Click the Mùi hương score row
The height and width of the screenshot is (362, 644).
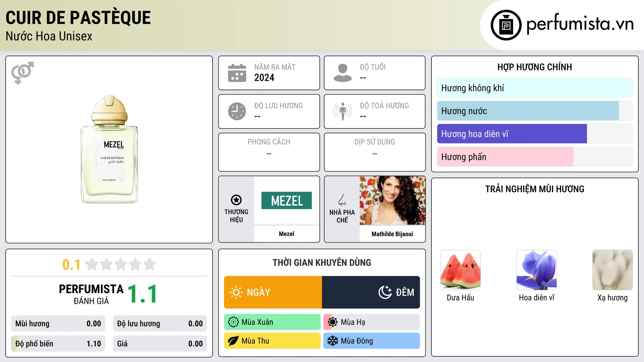tap(58, 324)
